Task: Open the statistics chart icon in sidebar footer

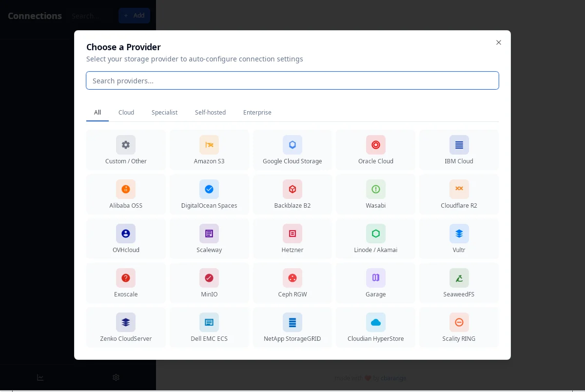Action: pos(40,377)
